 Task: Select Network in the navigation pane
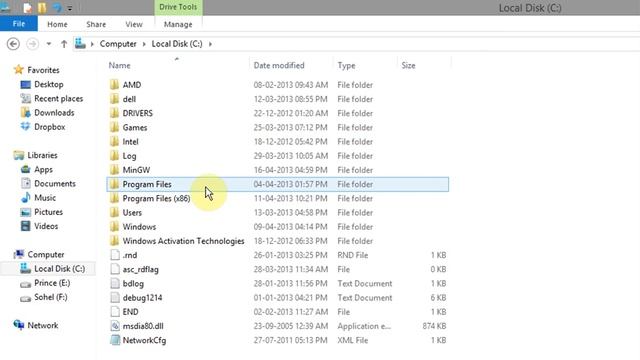coord(42,325)
